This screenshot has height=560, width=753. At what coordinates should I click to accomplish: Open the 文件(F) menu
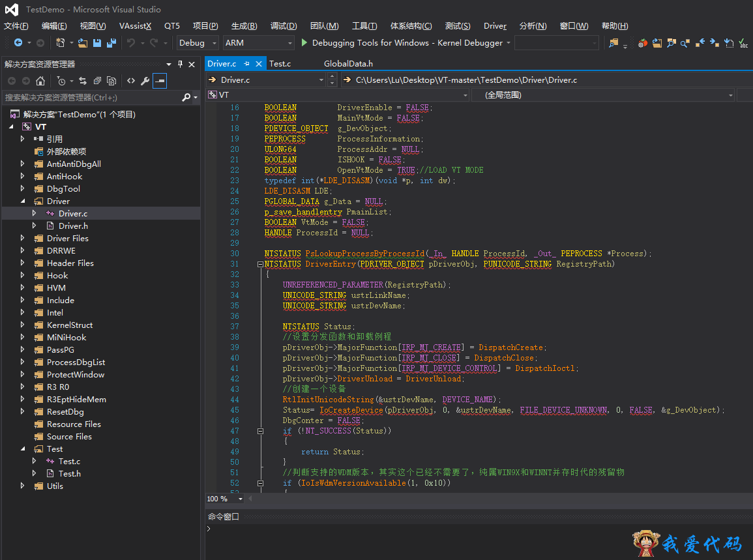(16, 26)
